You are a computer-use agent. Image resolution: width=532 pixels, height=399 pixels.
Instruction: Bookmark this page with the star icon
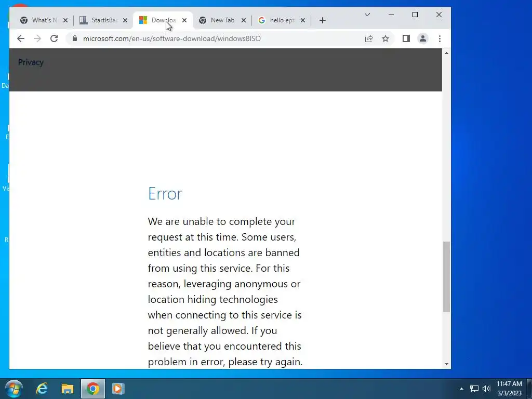385,38
